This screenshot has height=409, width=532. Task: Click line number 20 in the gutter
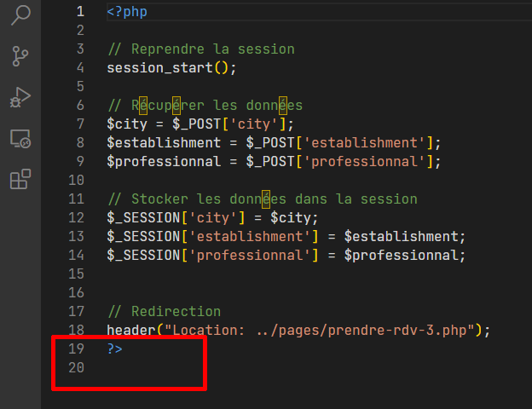point(77,367)
